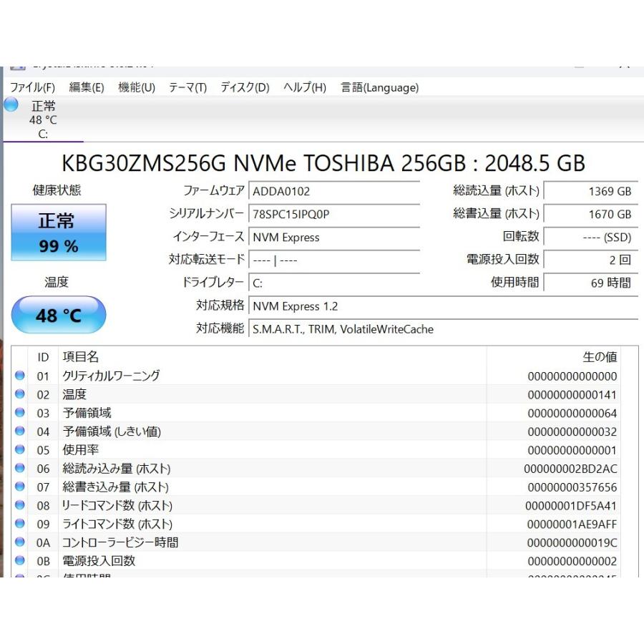Select the 電源投入回数 name in row 0B
Screen dimensions: 644x644
pyautogui.click(x=99, y=560)
